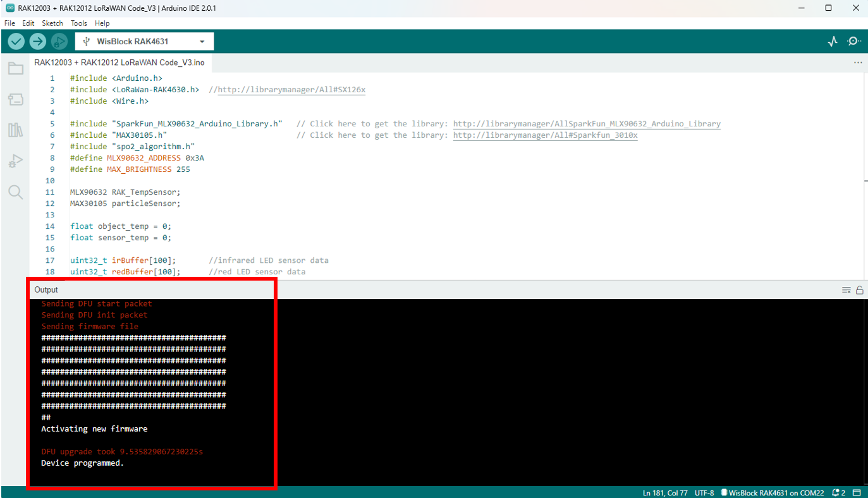Screen dimensions: 868x498
Task: Open the Sketchbook folder panel
Action: [x=16, y=68]
